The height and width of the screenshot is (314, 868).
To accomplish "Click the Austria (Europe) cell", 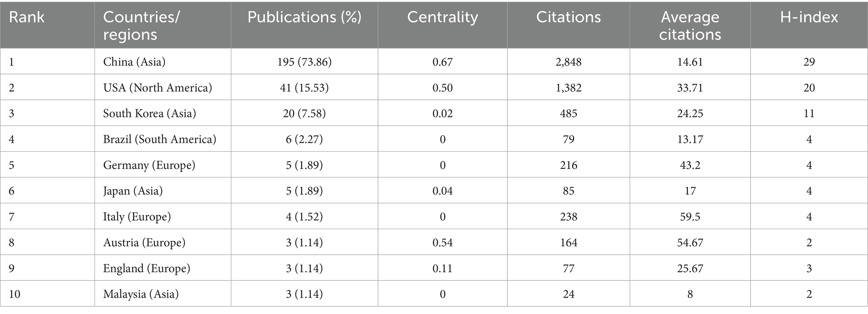I will pos(144,243).
